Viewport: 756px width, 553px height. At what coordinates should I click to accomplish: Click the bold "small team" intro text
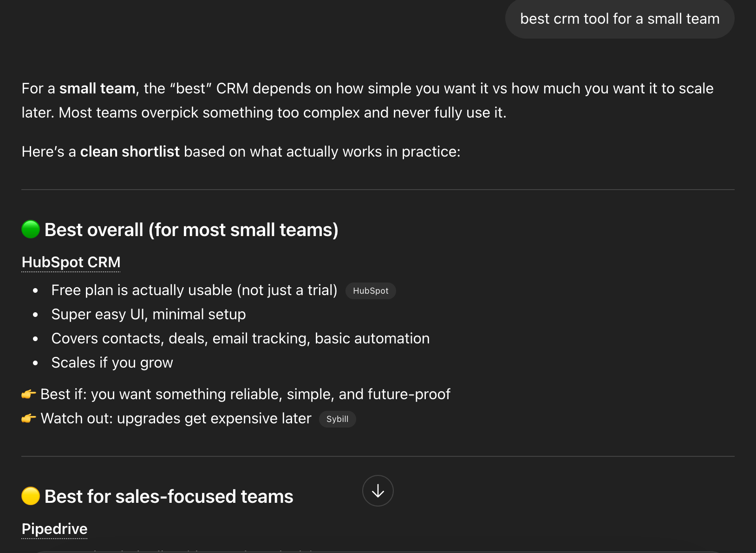click(x=98, y=89)
